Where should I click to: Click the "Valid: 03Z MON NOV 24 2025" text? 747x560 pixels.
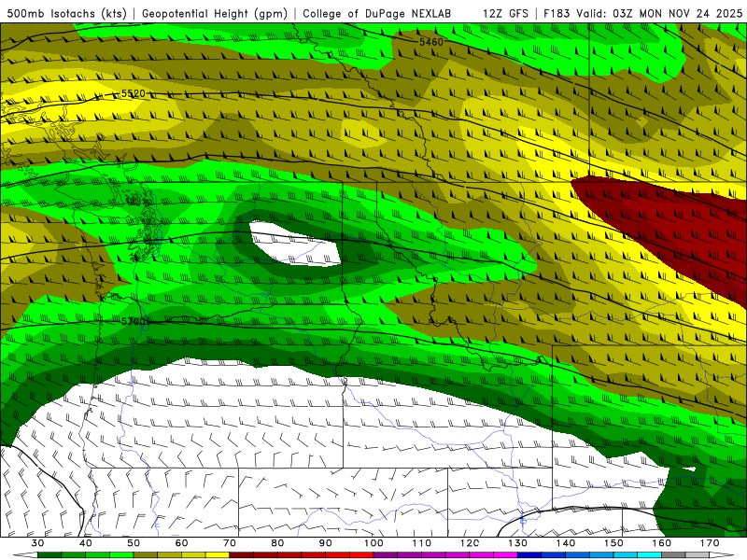[x=659, y=13]
